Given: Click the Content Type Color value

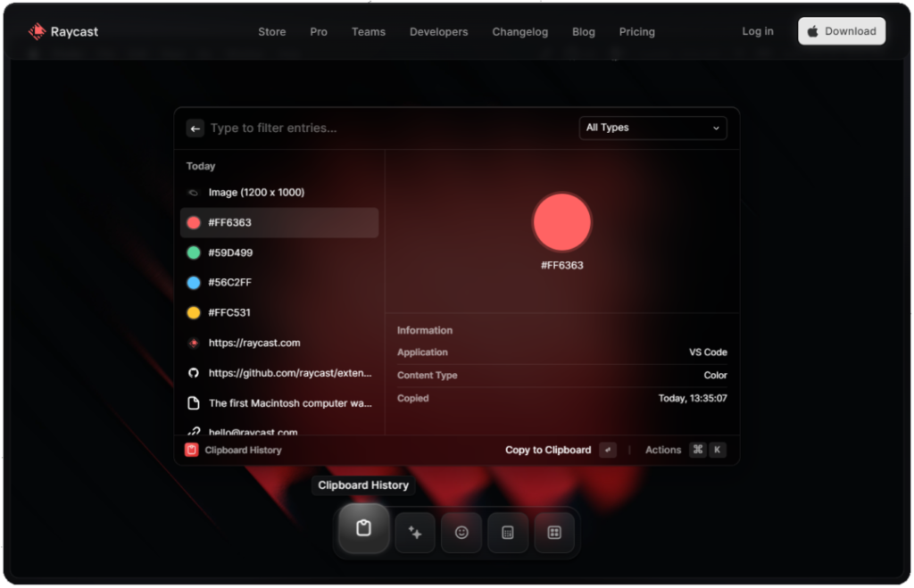Looking at the screenshot, I should tap(715, 376).
